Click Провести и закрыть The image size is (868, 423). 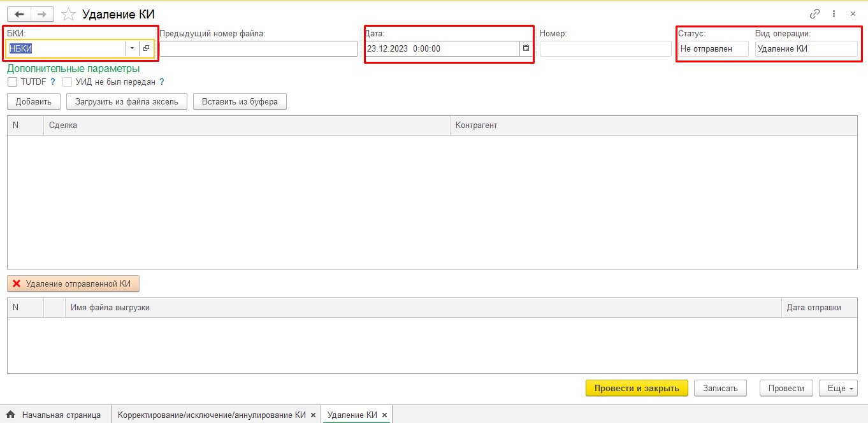(637, 388)
